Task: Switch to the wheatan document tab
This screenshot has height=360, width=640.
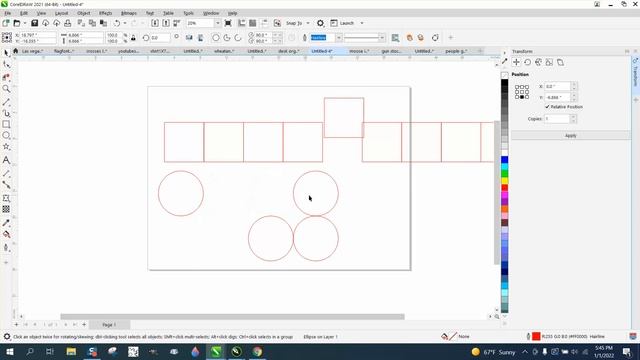Action: point(224,51)
